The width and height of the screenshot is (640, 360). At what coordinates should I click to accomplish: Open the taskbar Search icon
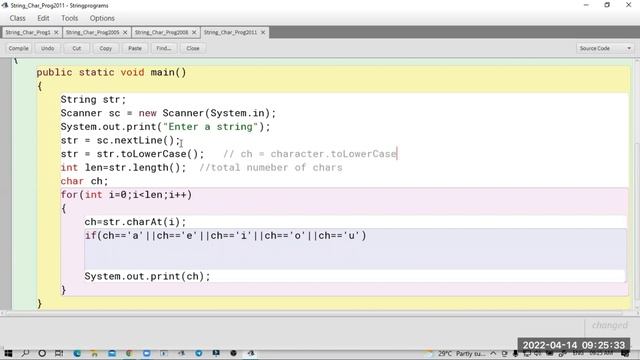pyautogui.click(x=25, y=353)
